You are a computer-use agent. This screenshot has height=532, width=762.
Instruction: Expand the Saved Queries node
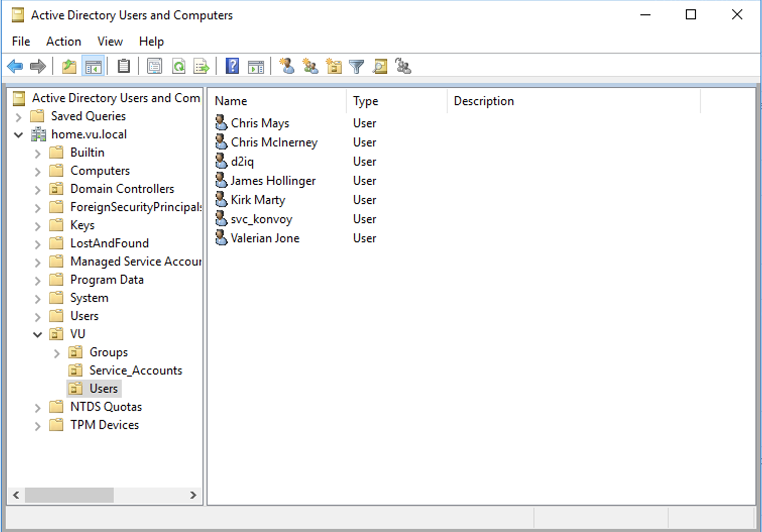tap(19, 117)
